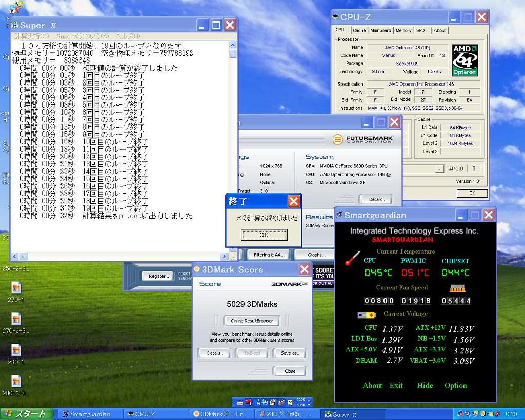525x420 pixels.
Task: Click OK in the 終了 pi dialog
Action: (x=264, y=235)
